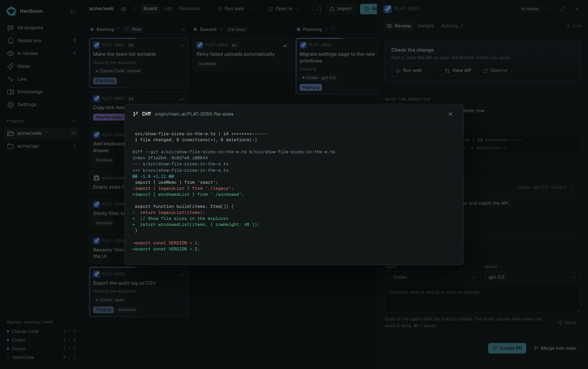588x369 pixels.
Task: Switch to the Board tab
Action: click(x=150, y=9)
